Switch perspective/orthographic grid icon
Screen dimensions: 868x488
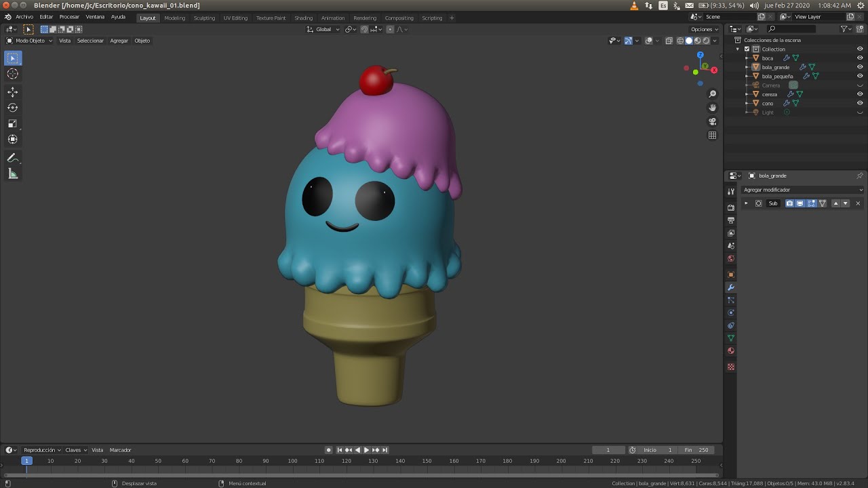point(713,135)
